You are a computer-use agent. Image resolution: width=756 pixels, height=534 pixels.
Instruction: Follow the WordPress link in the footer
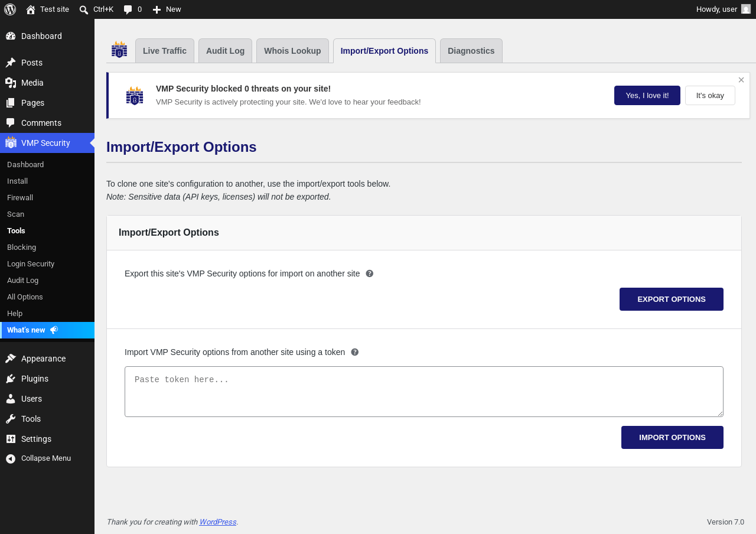[218, 522]
